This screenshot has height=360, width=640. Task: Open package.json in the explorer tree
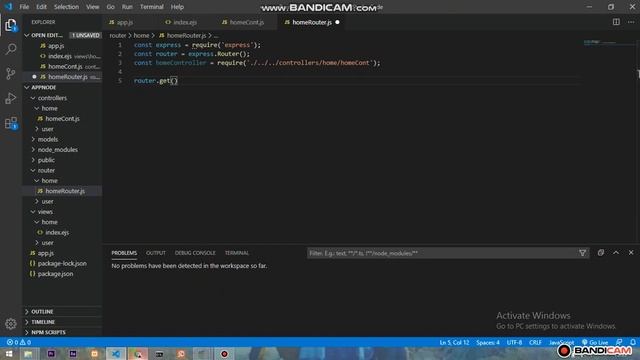point(55,274)
